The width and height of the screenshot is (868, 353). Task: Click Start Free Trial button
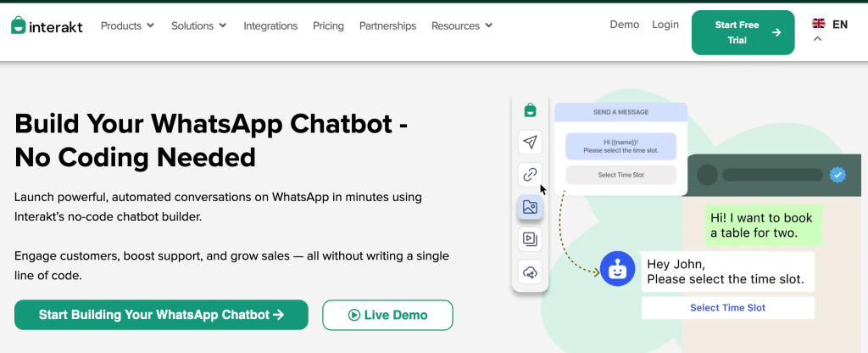(743, 33)
